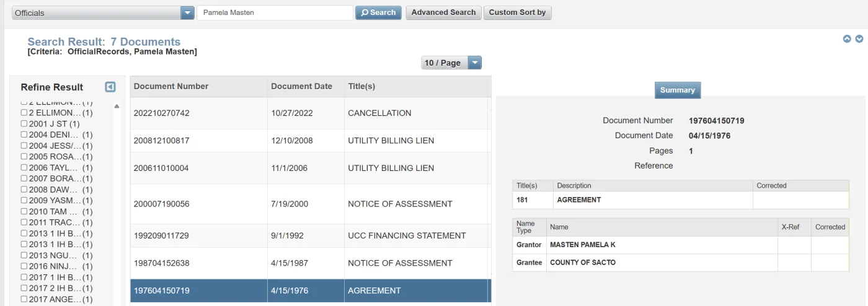
Task: Sort by Document Date column header
Action: point(301,87)
